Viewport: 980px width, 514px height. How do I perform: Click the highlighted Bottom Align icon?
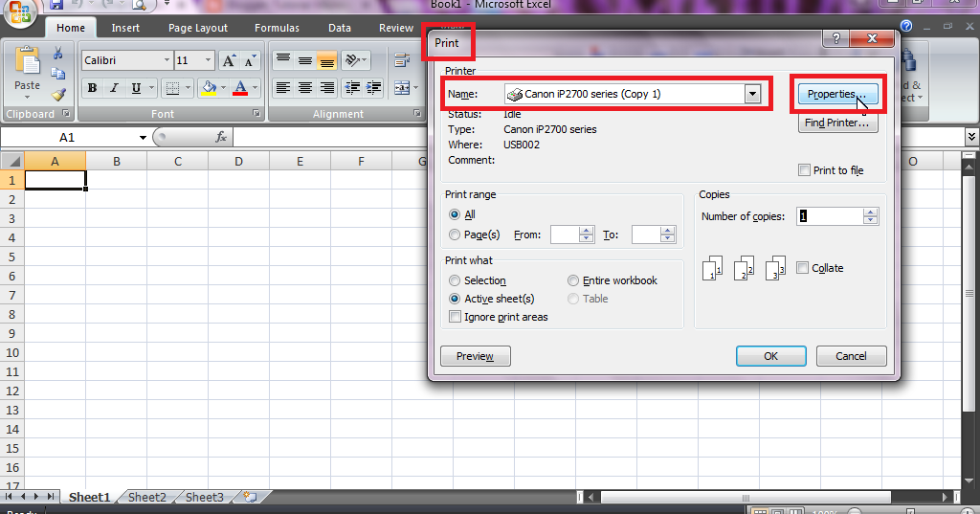tap(327, 60)
